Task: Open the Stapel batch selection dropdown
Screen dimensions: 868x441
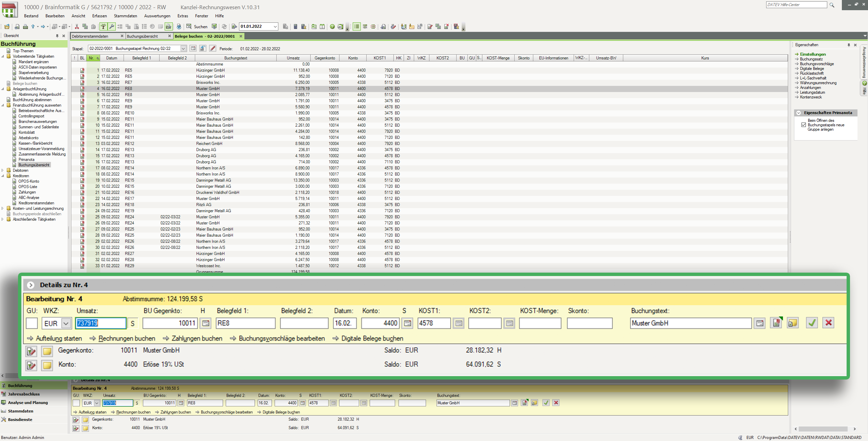Action: pos(183,49)
